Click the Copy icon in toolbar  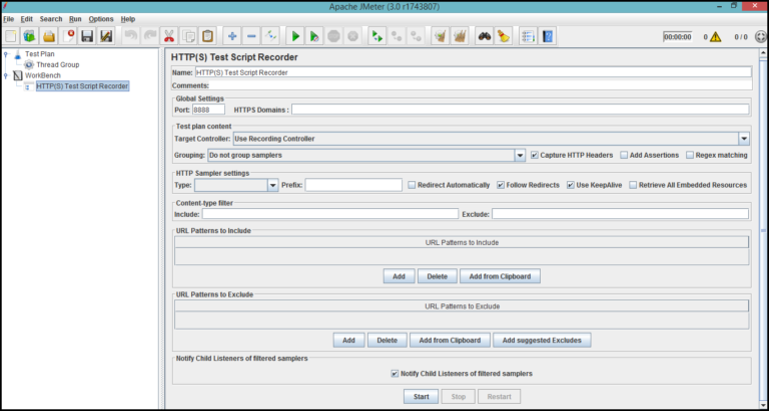click(188, 36)
